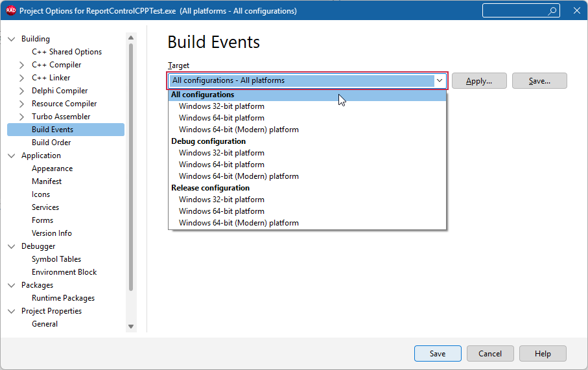
Task: Open the Build Order page
Action: click(51, 143)
